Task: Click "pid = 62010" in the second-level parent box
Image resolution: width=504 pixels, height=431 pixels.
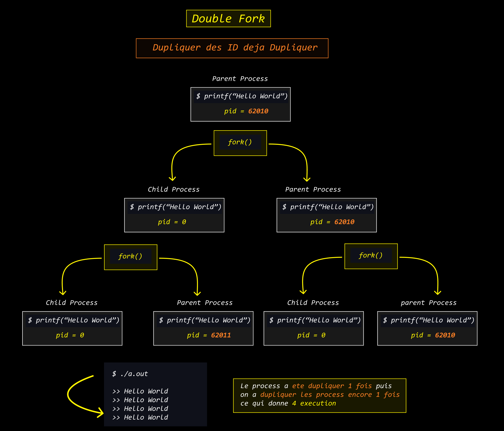Action: pos(332,222)
